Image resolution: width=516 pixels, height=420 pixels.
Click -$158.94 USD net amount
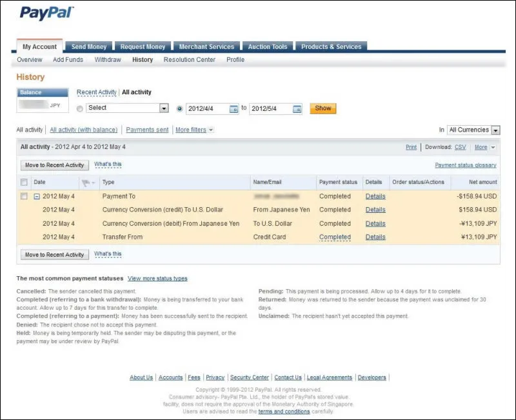click(477, 196)
